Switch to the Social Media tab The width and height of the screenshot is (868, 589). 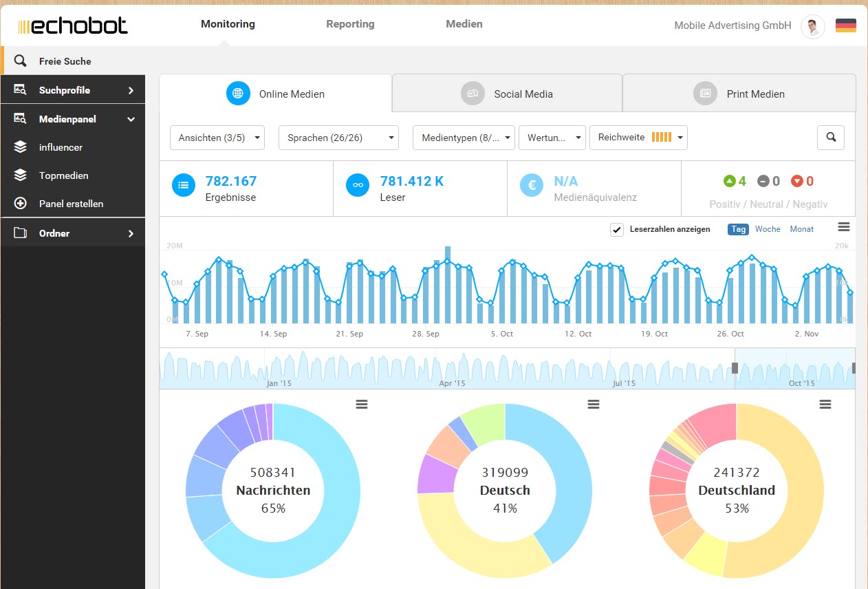click(x=507, y=94)
